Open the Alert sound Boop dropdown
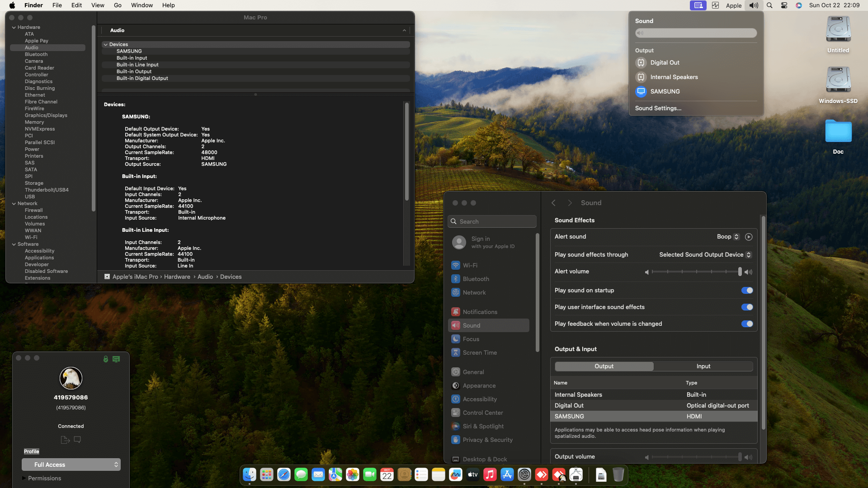Image resolution: width=868 pixels, height=488 pixels. (728, 237)
